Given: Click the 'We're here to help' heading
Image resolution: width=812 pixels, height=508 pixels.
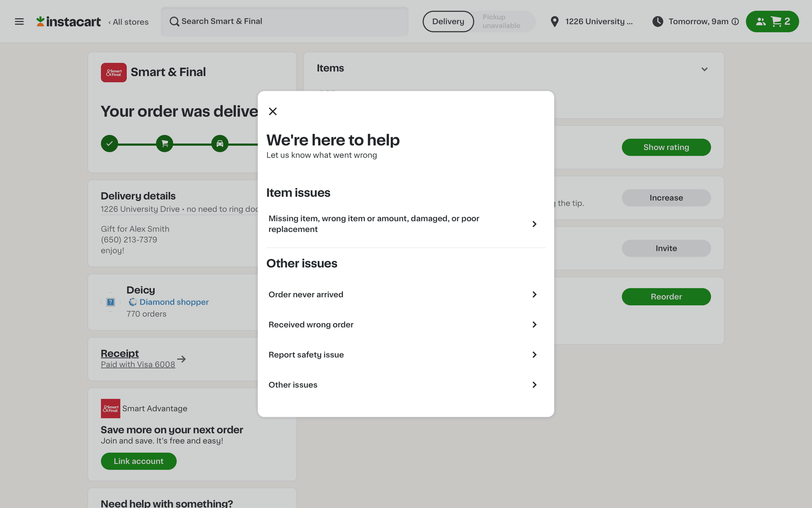Looking at the screenshot, I should pos(333,140).
